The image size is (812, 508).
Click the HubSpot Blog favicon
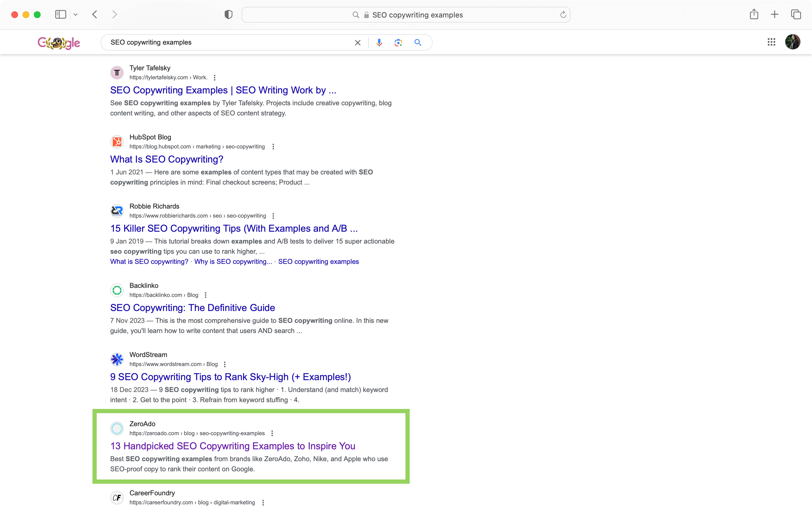tap(117, 142)
